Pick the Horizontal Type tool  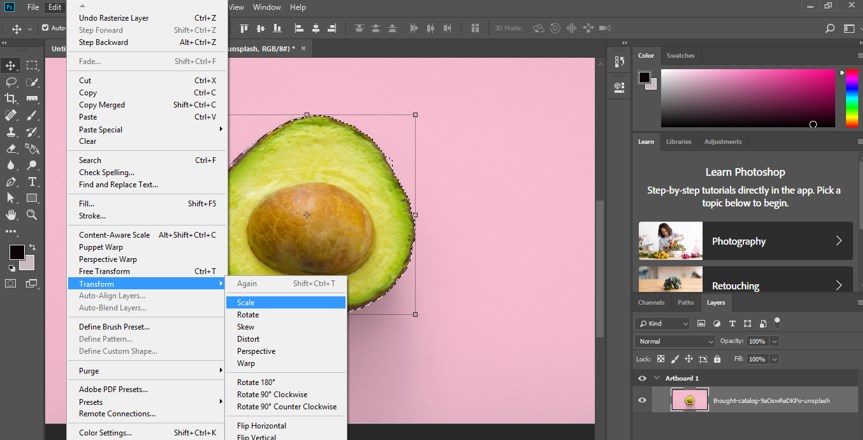[x=32, y=182]
